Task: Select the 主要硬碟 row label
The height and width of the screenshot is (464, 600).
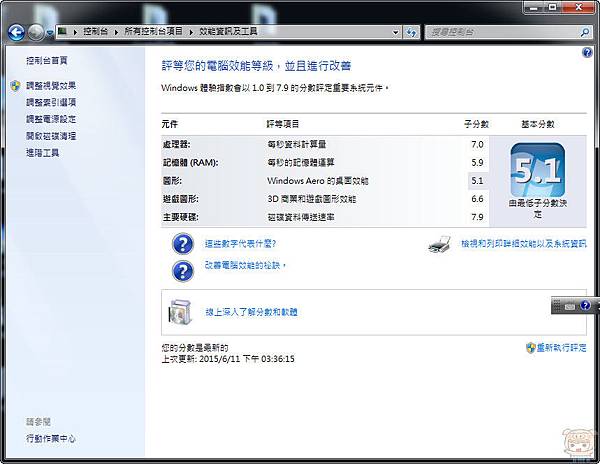Action: tap(181, 217)
